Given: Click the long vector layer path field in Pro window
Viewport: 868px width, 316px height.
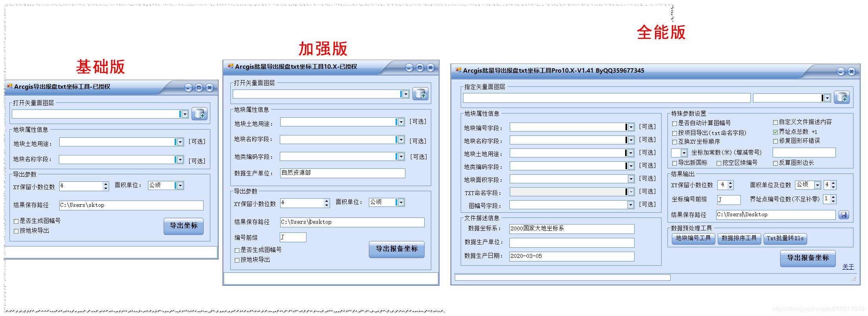Looking at the screenshot, I should tap(607, 98).
